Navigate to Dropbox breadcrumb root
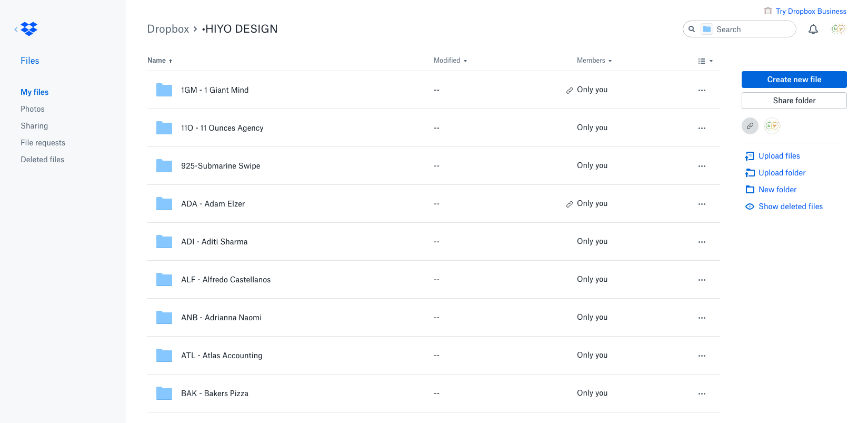Image resolution: width=868 pixels, height=423 pixels. 168,29
